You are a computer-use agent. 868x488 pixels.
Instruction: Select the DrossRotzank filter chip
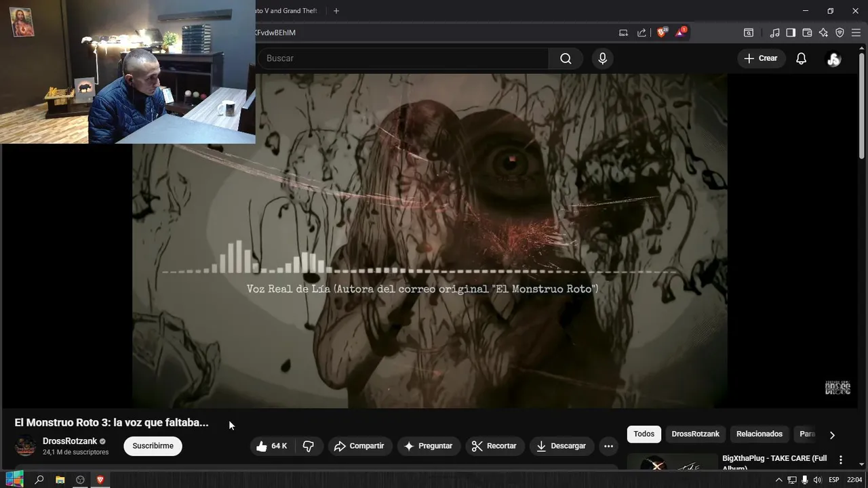click(695, 434)
